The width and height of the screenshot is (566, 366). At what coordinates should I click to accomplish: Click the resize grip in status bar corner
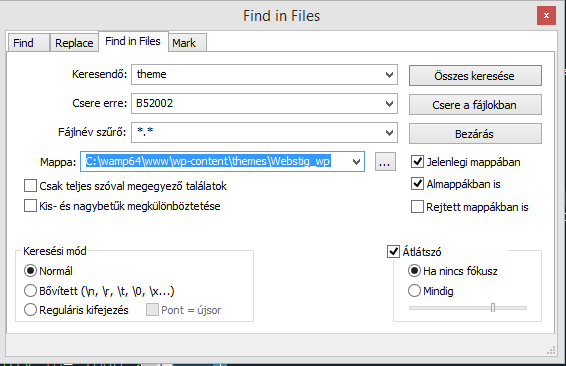pyautogui.click(x=551, y=350)
